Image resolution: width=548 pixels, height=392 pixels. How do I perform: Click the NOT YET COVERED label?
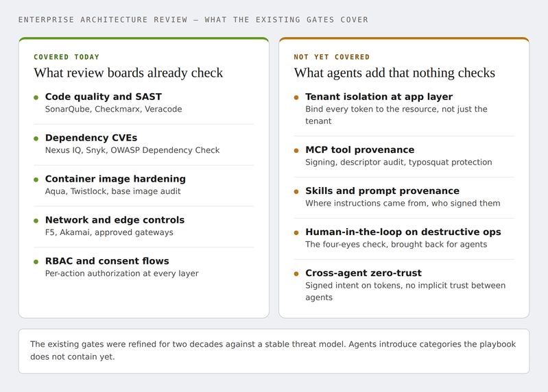(332, 57)
